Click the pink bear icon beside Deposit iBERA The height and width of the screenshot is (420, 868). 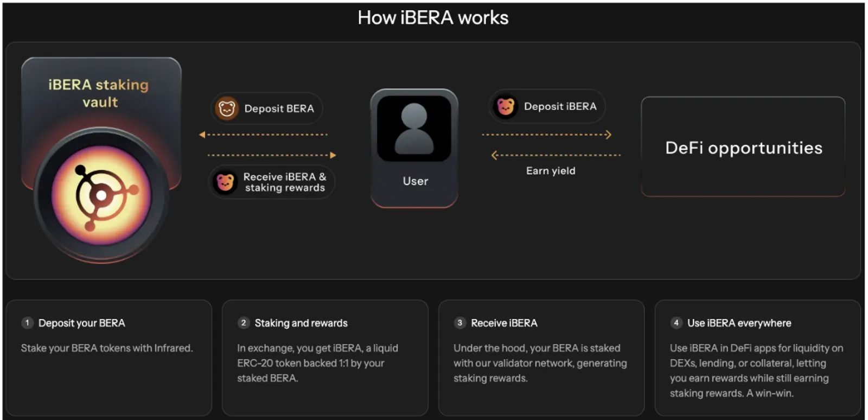tap(505, 106)
